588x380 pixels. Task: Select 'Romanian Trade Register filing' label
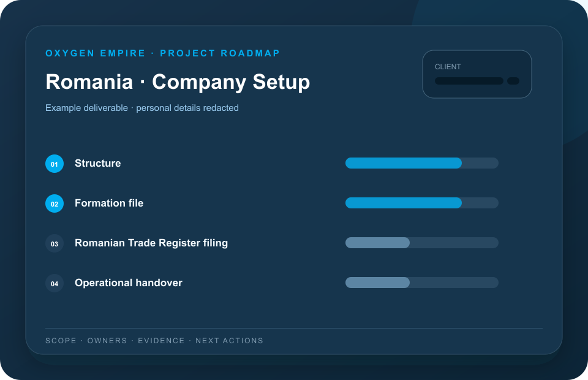[151, 243]
